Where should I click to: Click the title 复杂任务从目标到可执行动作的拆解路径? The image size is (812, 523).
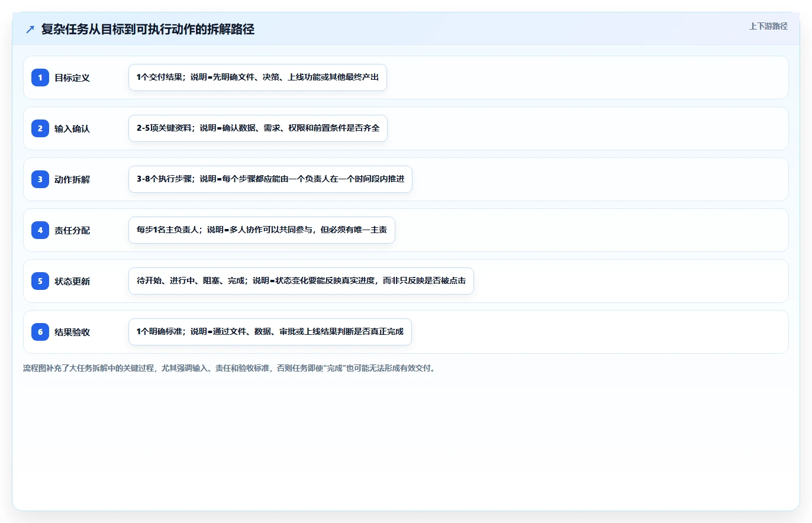point(148,30)
